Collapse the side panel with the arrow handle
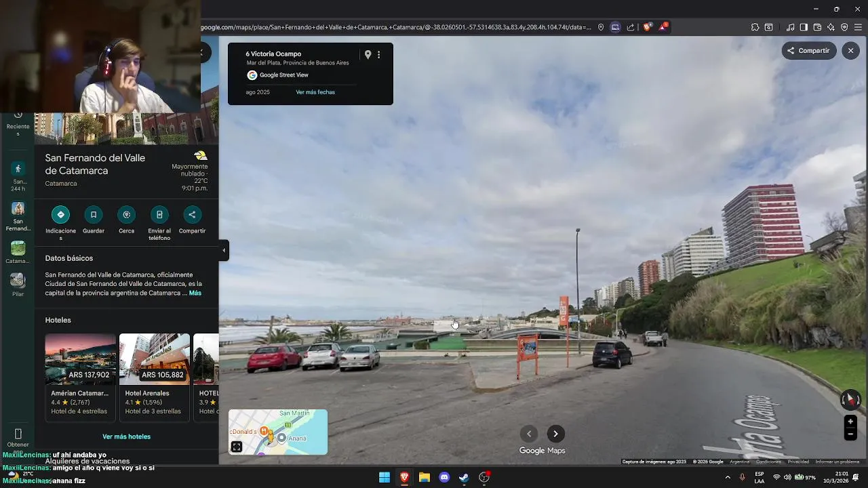 [x=224, y=250]
